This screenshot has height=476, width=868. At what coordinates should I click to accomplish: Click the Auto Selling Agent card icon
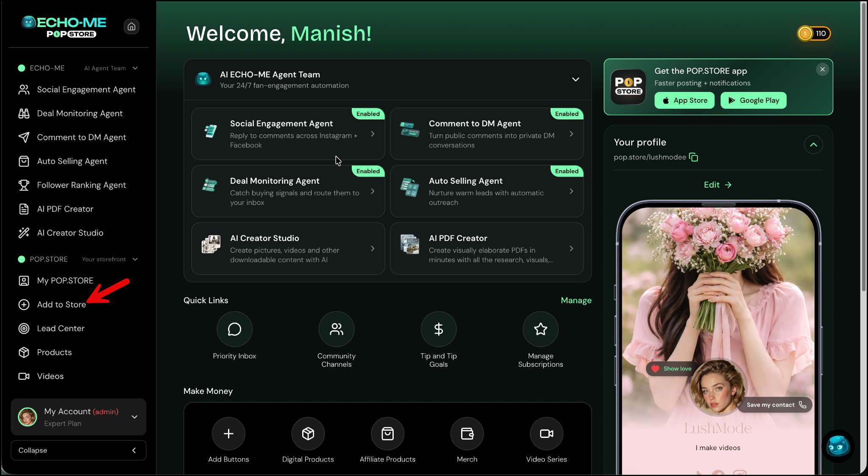tap(409, 187)
